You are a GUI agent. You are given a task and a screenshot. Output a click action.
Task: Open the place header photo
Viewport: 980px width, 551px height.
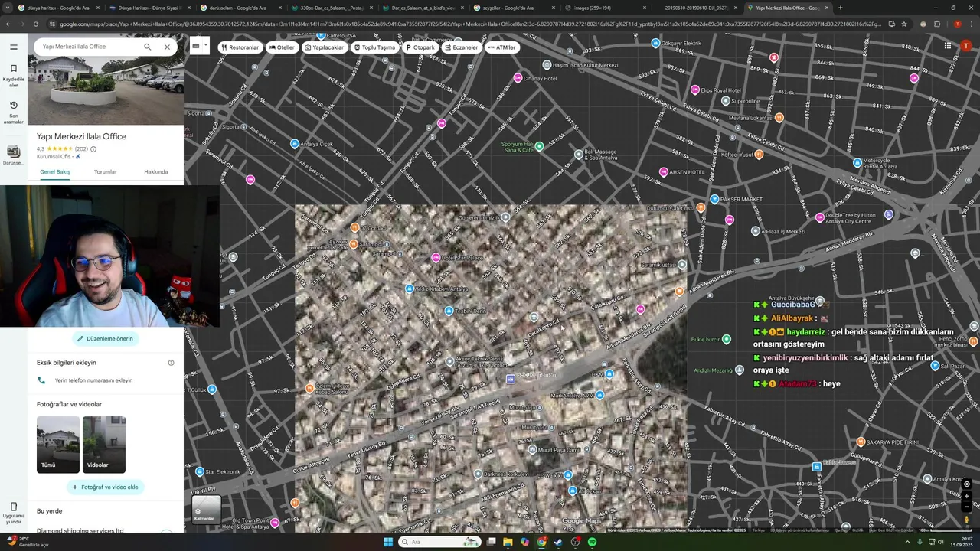click(106, 90)
